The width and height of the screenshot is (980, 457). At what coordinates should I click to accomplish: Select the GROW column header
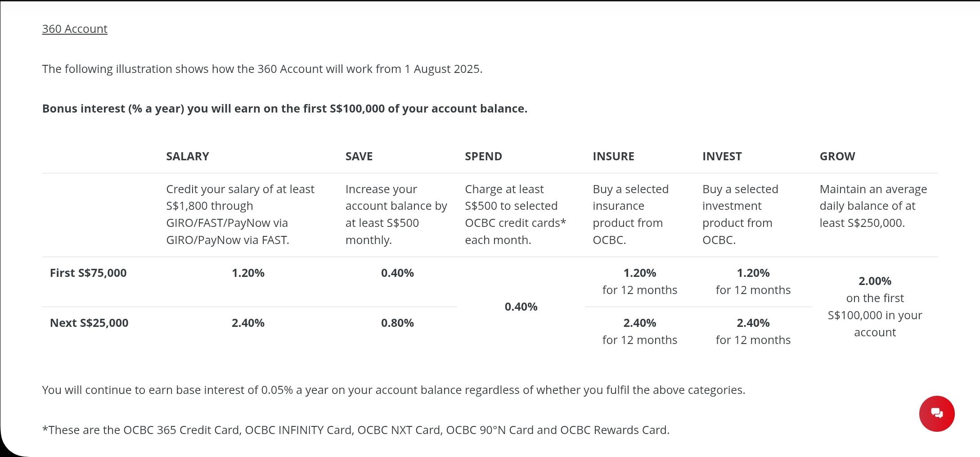click(837, 156)
